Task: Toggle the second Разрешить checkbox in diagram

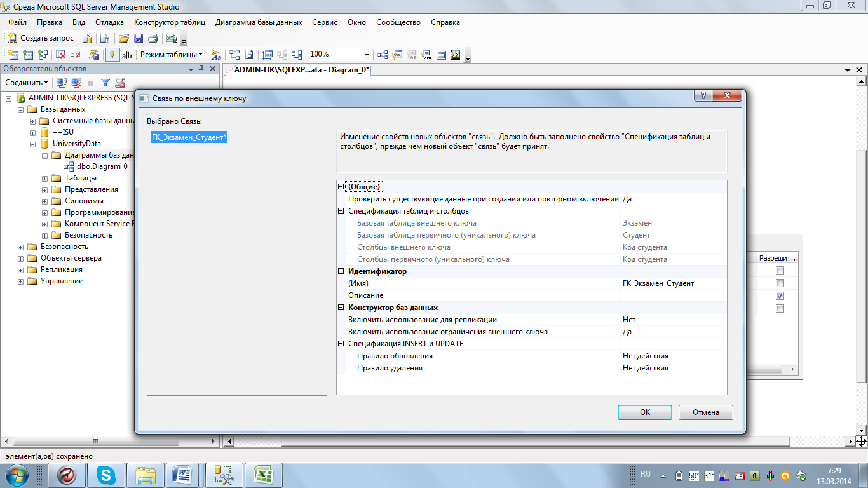Action: 780,283
